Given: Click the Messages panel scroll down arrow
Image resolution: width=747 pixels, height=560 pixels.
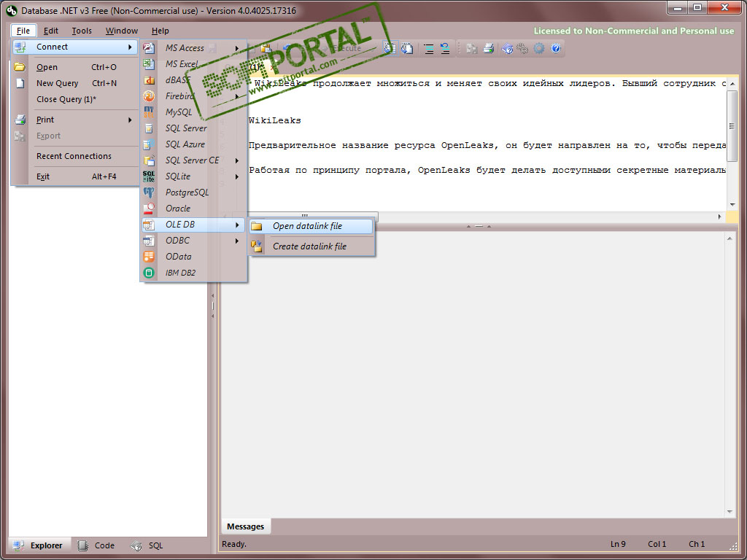Looking at the screenshot, I should point(729,513).
